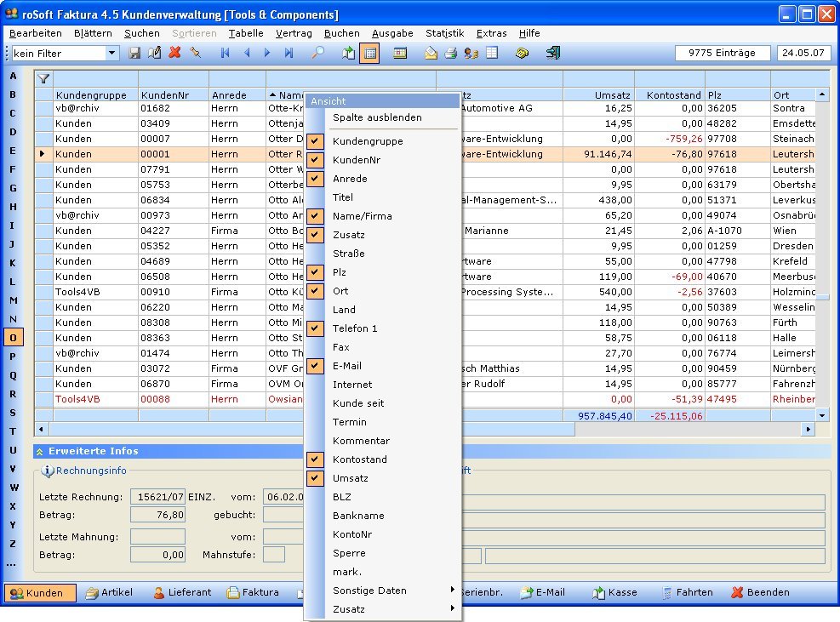Jump to first record with navigation arrow
Screen dimensions: 840x622
tap(225, 53)
